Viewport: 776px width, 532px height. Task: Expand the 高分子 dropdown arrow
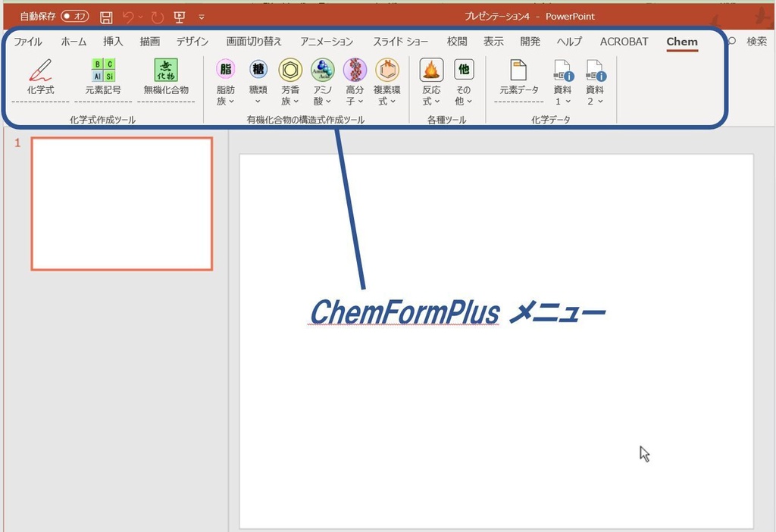point(361,102)
